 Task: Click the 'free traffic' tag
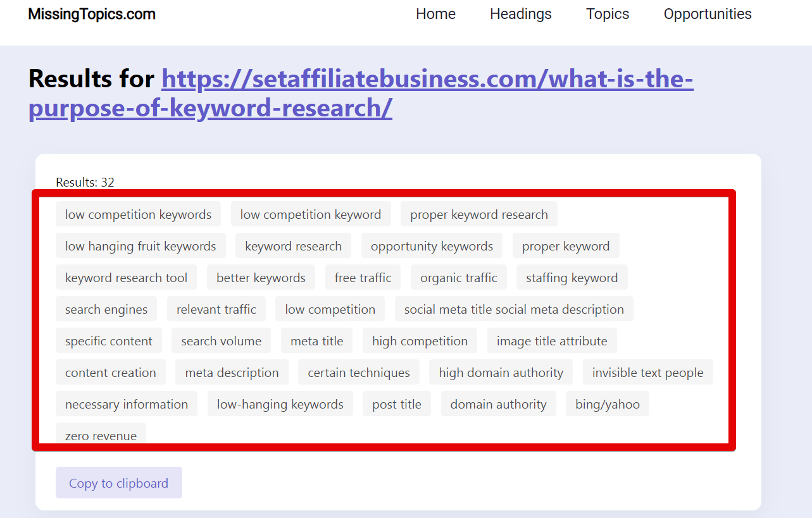[363, 278]
